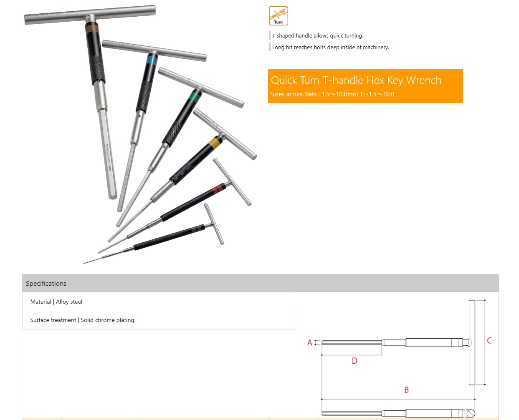Click the blue color band on the wrench
The width and height of the screenshot is (519, 420).
(x=152, y=61)
